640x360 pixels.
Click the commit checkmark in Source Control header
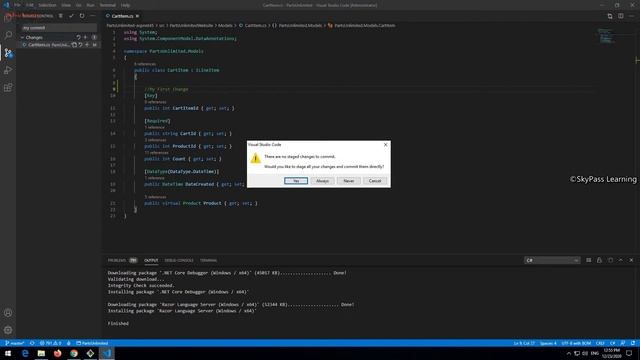71,16
